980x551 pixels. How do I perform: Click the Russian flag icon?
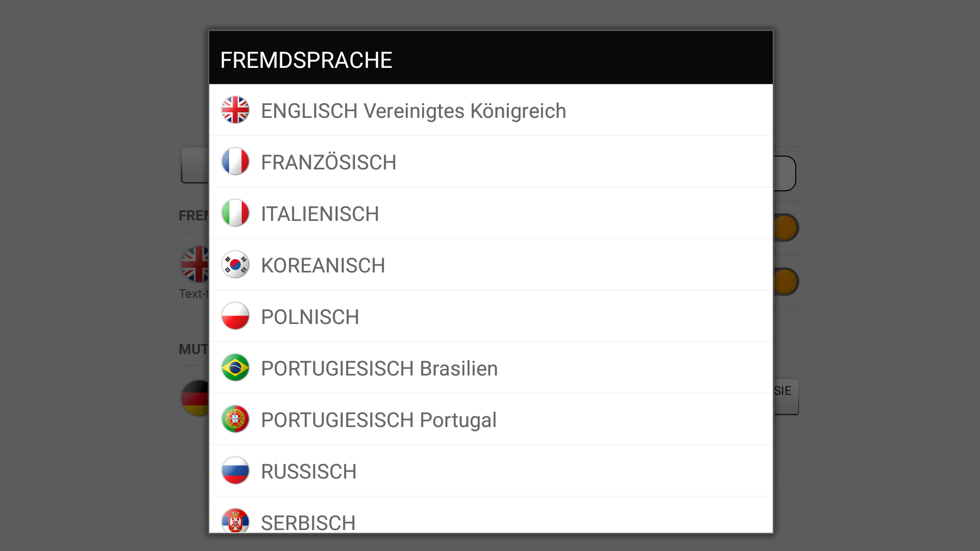(235, 470)
